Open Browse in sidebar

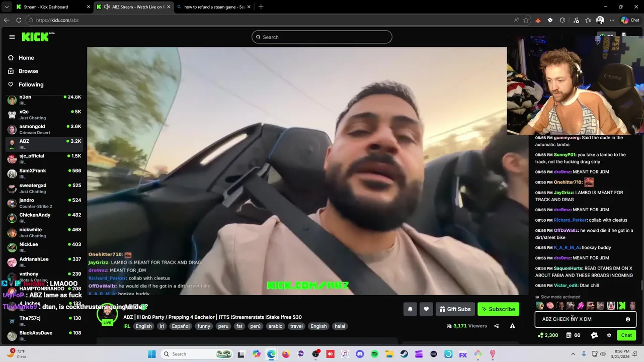click(x=23, y=71)
